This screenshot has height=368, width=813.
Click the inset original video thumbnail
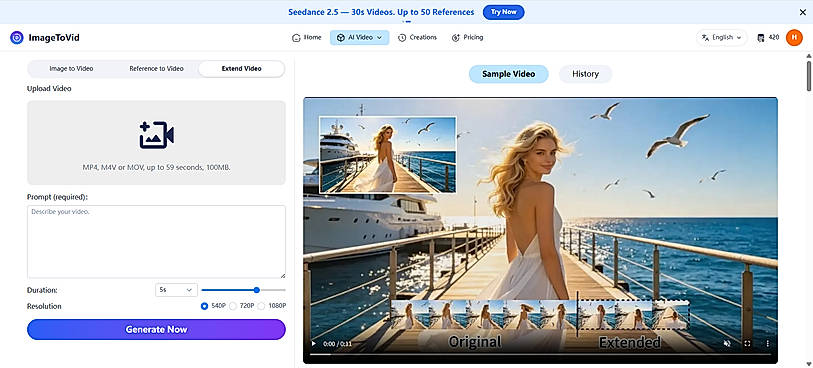click(x=388, y=155)
